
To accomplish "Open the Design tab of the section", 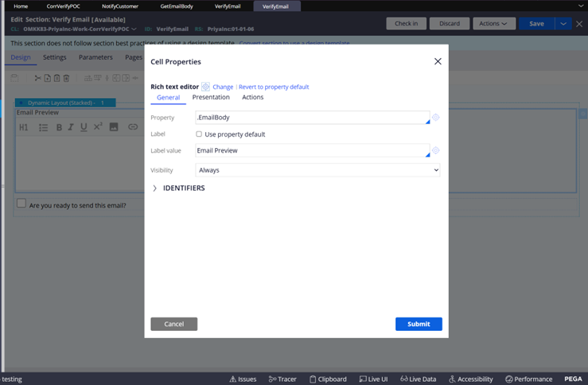I will click(21, 57).
